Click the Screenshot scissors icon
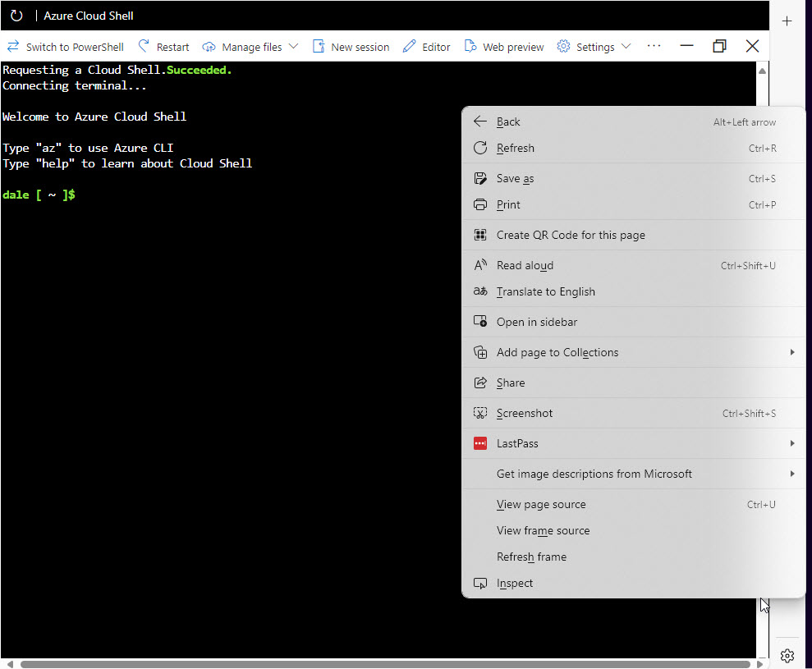The width and height of the screenshot is (812, 669). [x=480, y=413]
